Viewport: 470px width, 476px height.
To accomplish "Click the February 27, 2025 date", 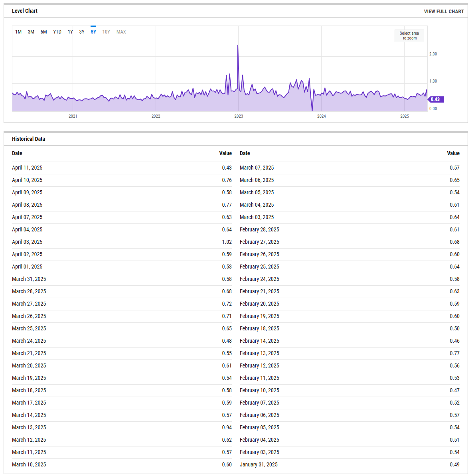I will [x=259, y=242].
